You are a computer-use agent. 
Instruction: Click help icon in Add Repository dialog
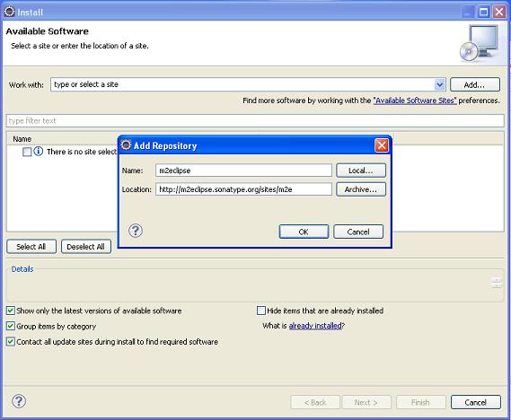(136, 231)
